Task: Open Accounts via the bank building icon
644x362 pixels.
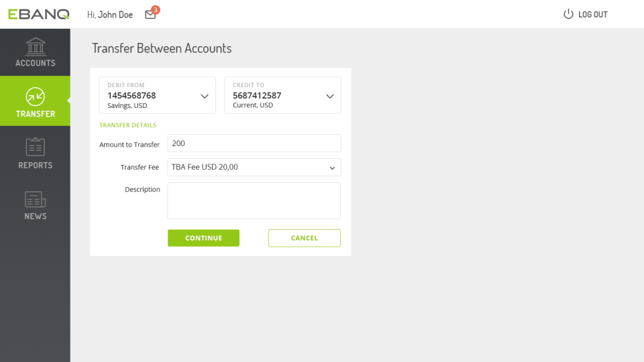Action: (x=36, y=46)
